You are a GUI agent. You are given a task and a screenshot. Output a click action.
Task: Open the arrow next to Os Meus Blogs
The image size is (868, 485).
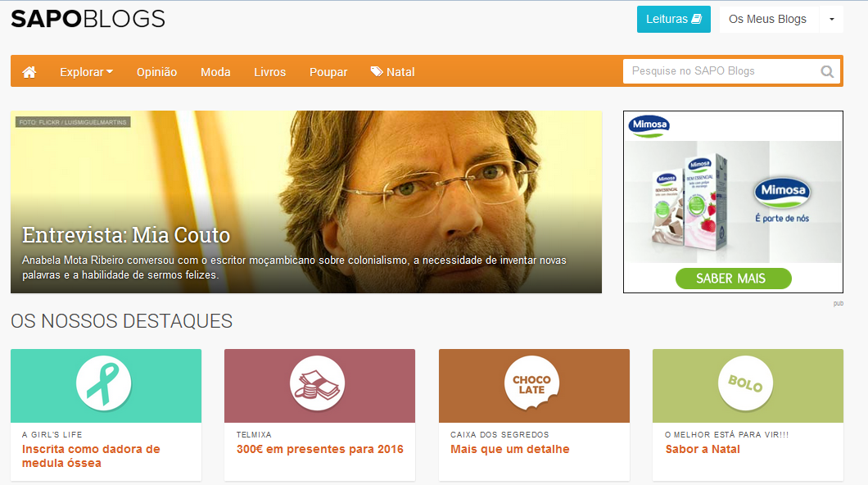point(831,19)
